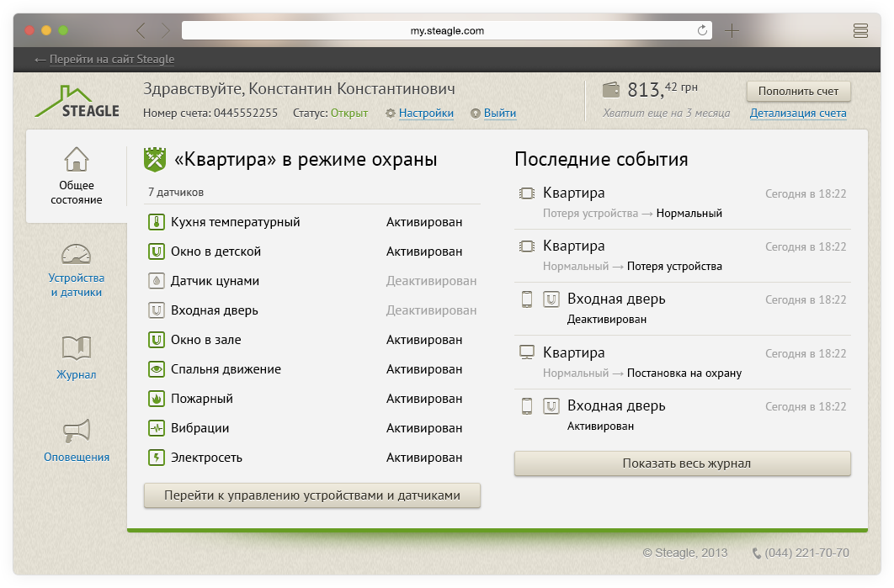Follow the 'Перейти на сайт Steagle' link
The image size is (894, 588).
(x=112, y=59)
